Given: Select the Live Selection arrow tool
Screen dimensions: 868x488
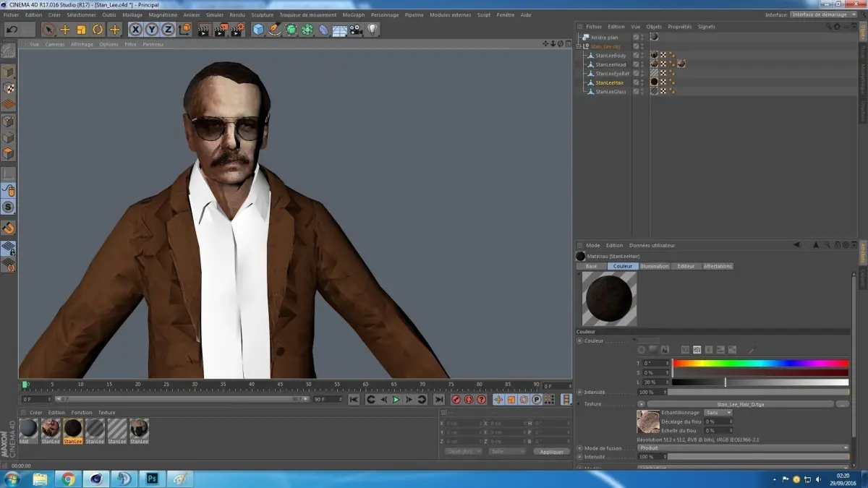Looking at the screenshot, I should pyautogui.click(x=48, y=30).
